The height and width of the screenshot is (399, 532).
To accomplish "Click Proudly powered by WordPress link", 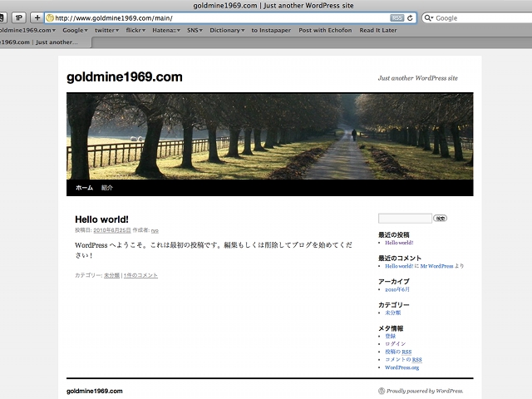I will (x=425, y=391).
